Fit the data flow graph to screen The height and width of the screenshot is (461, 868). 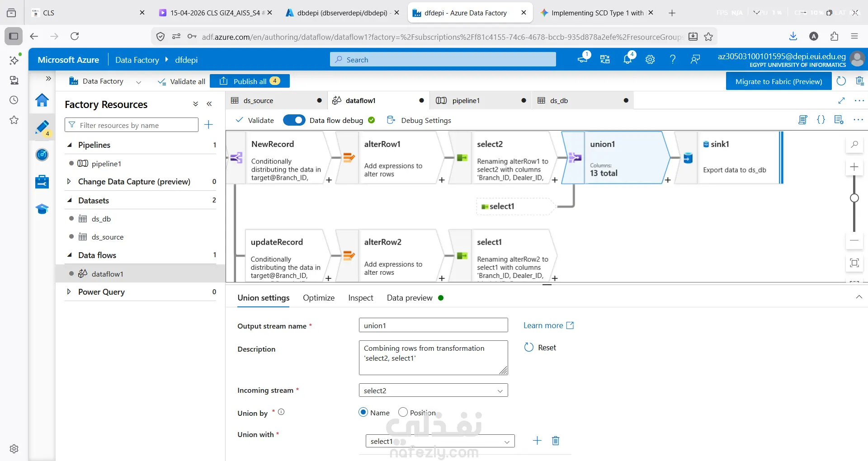point(854,263)
